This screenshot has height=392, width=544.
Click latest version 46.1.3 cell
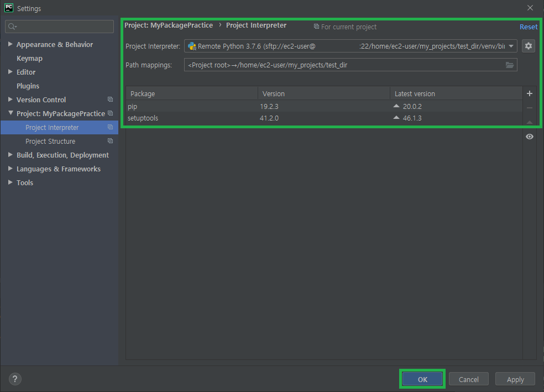tap(412, 118)
